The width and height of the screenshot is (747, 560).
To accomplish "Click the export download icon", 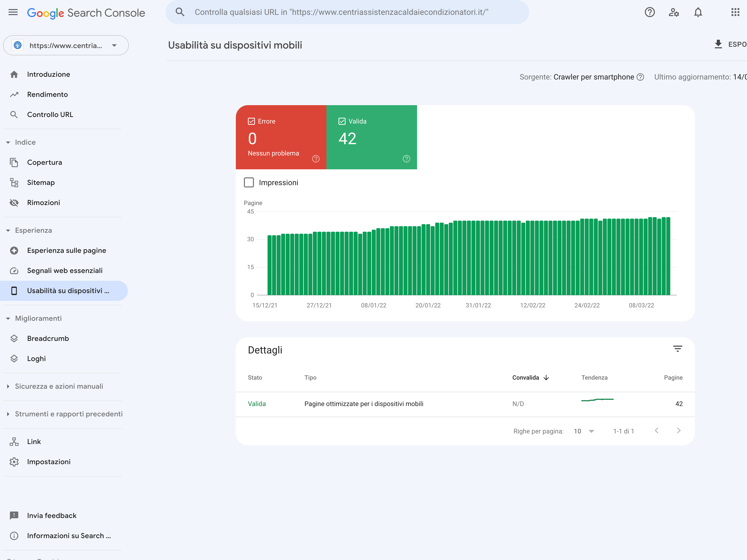I will 718,44.
